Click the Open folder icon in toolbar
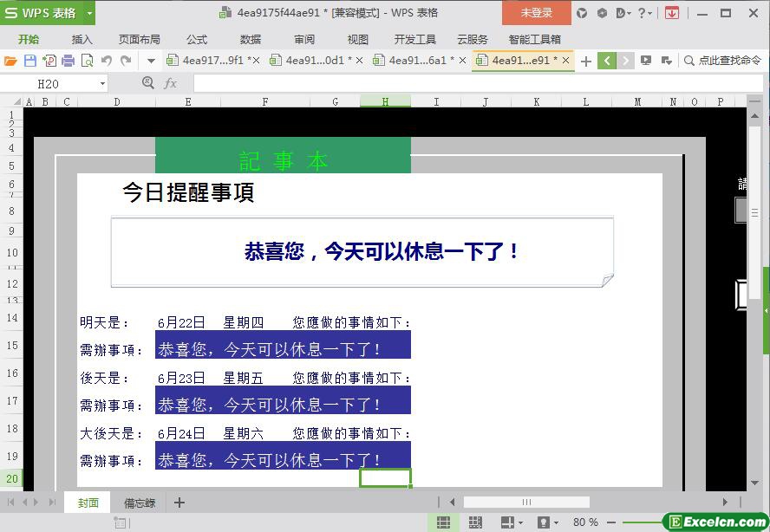 click(10, 61)
